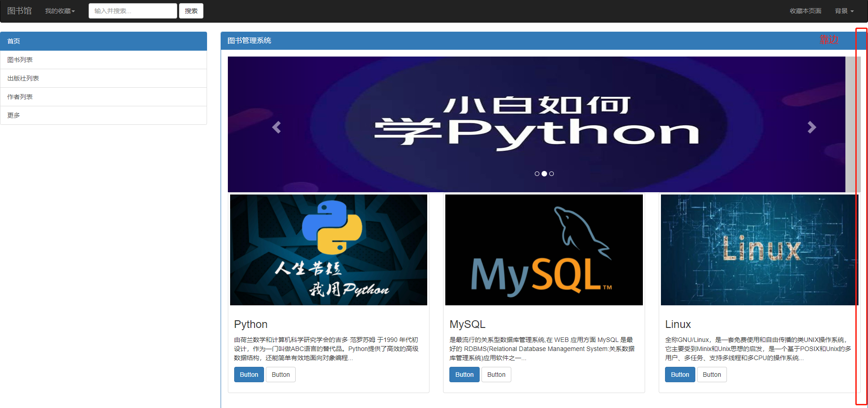The image size is (868, 408).
Task: Click white Button under MySQL card
Action: [496, 375]
